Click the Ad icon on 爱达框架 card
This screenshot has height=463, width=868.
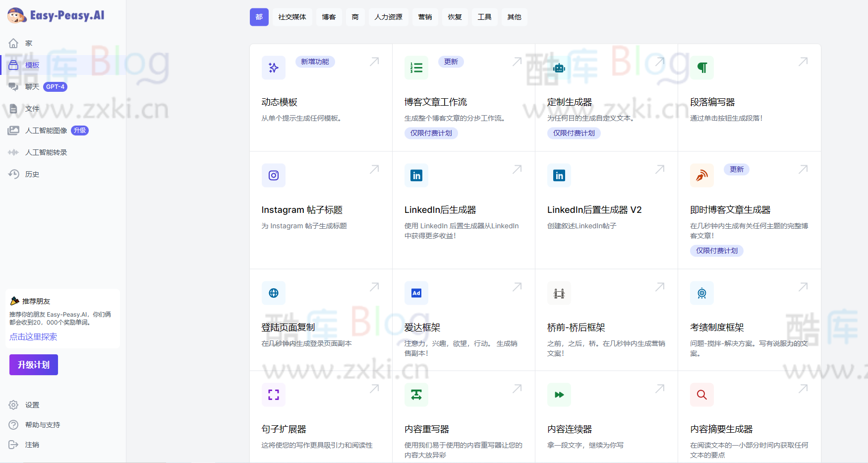416,293
